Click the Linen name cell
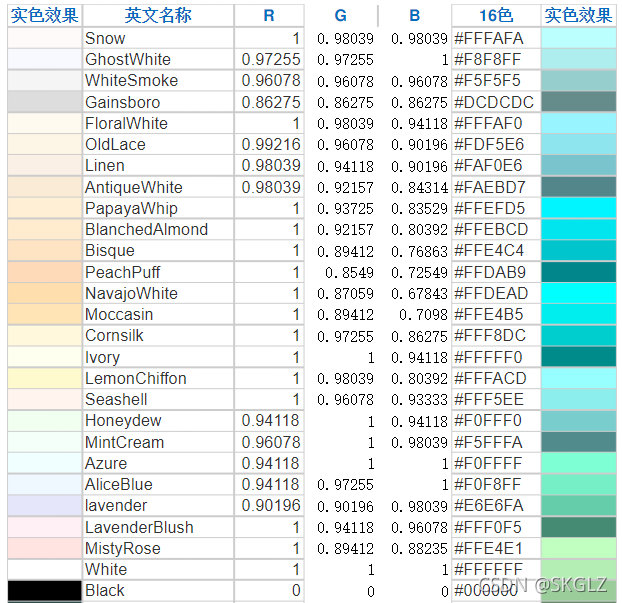The width and height of the screenshot is (622, 603). click(158, 165)
